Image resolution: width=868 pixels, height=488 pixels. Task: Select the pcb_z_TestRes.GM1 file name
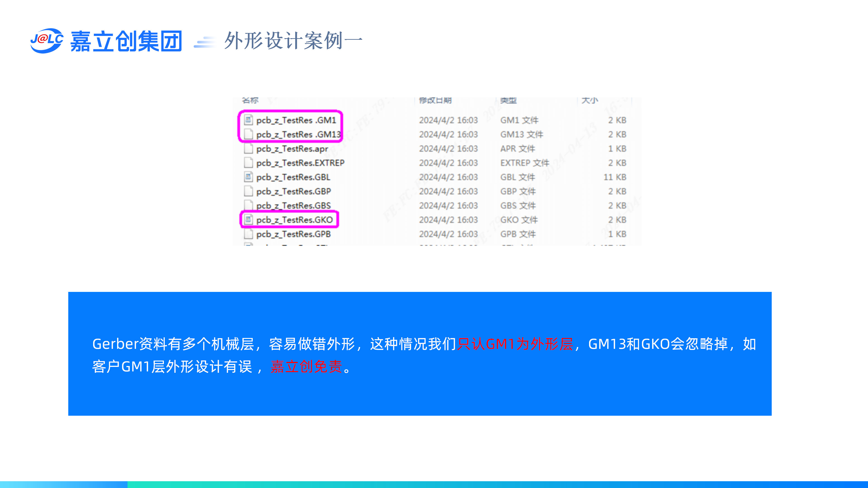click(296, 120)
